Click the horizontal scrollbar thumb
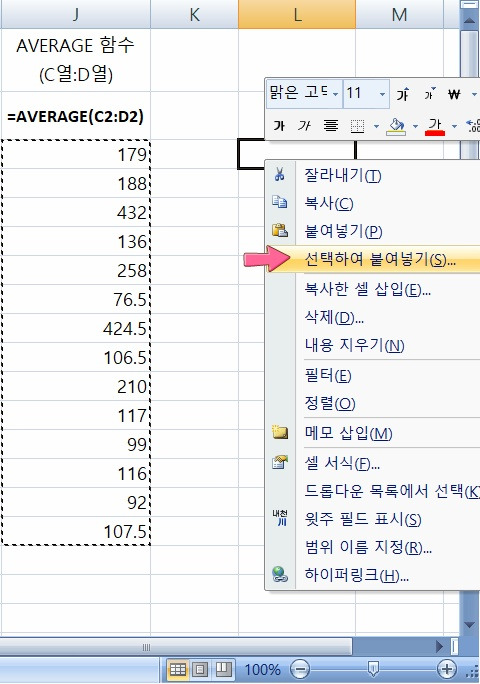Viewport: 480px width, 684px height. [x=176, y=647]
